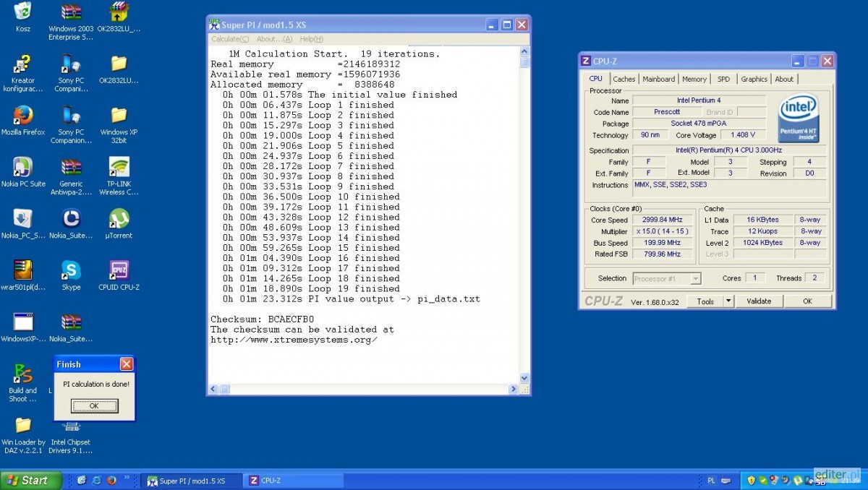Image resolution: width=868 pixels, height=490 pixels.
Task: Click the Super PI vertical scrollbar up arrow
Action: pyautogui.click(x=525, y=52)
